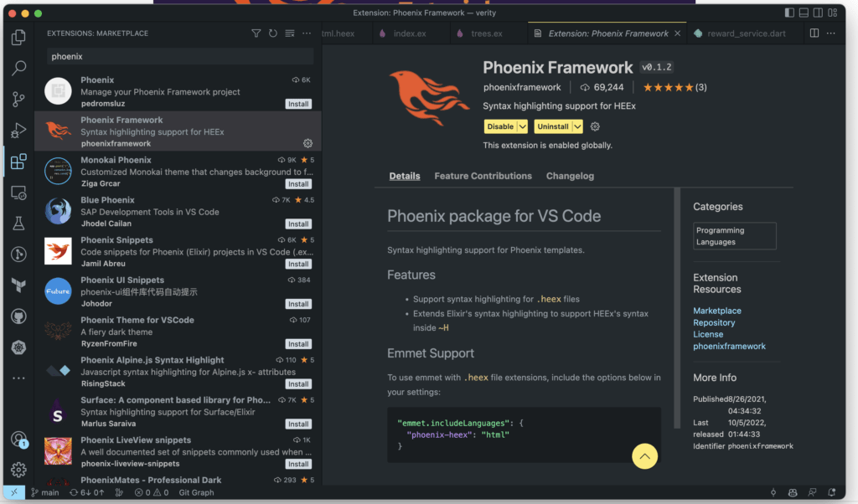
Task: Toggle the bottom panel layout icon
Action: coord(804,13)
